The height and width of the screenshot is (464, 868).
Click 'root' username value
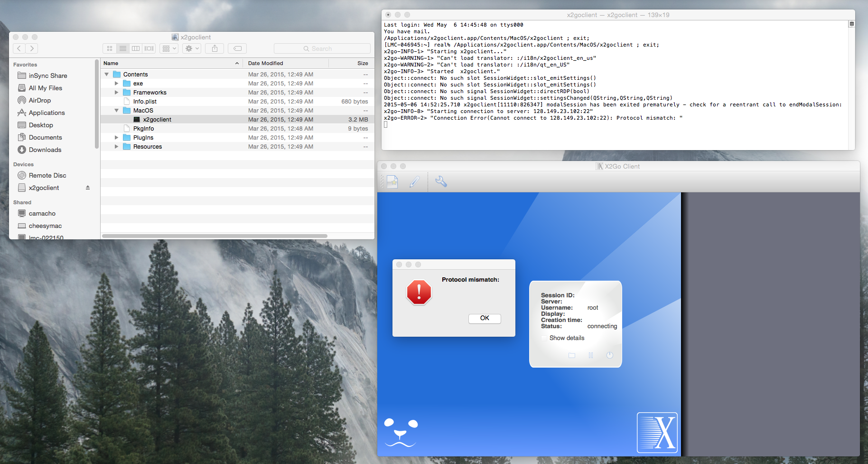click(593, 308)
